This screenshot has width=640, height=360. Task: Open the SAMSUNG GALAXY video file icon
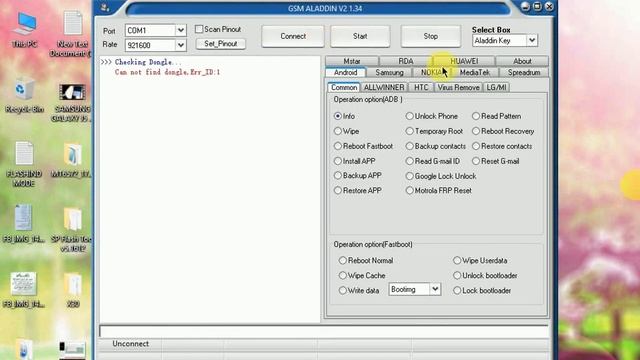72,102
